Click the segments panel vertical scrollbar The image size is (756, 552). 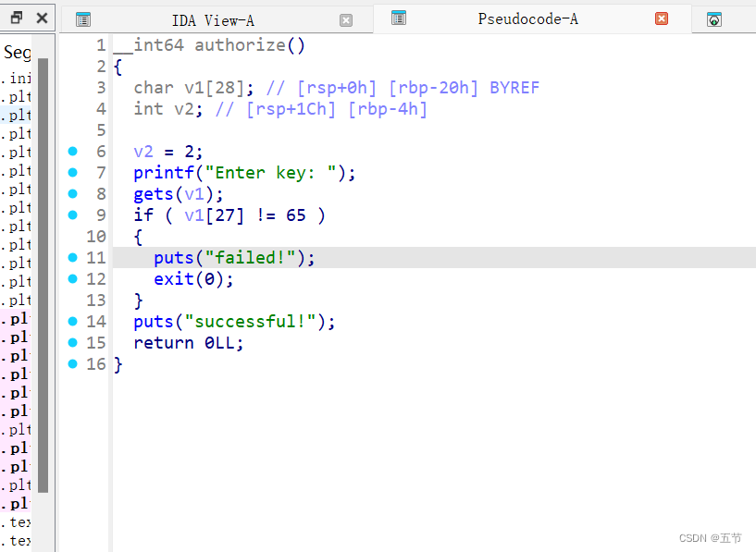(x=43, y=275)
